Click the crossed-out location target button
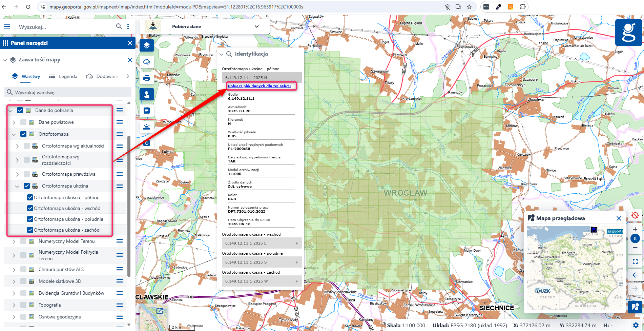The image size is (644, 331). tap(635, 215)
